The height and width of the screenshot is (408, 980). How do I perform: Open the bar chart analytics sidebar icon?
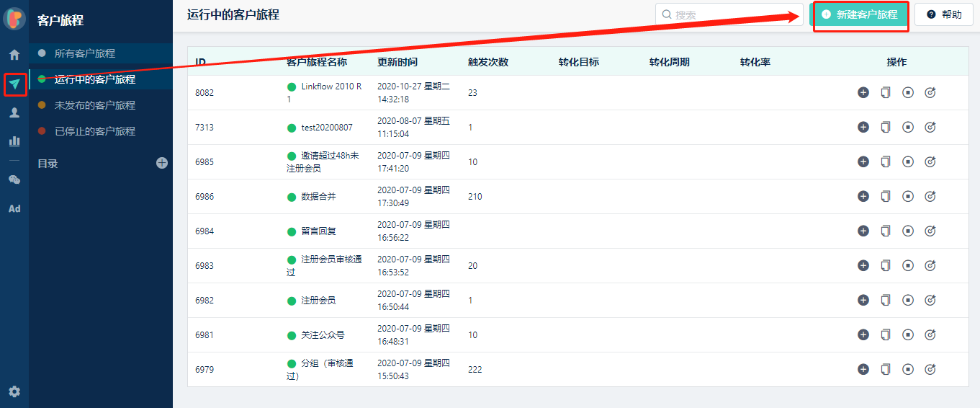point(14,141)
